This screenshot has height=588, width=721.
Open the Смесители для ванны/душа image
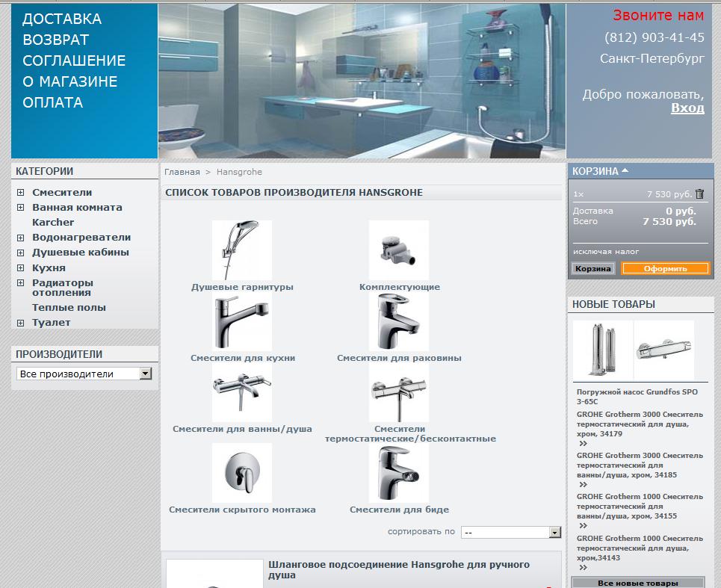[242, 394]
